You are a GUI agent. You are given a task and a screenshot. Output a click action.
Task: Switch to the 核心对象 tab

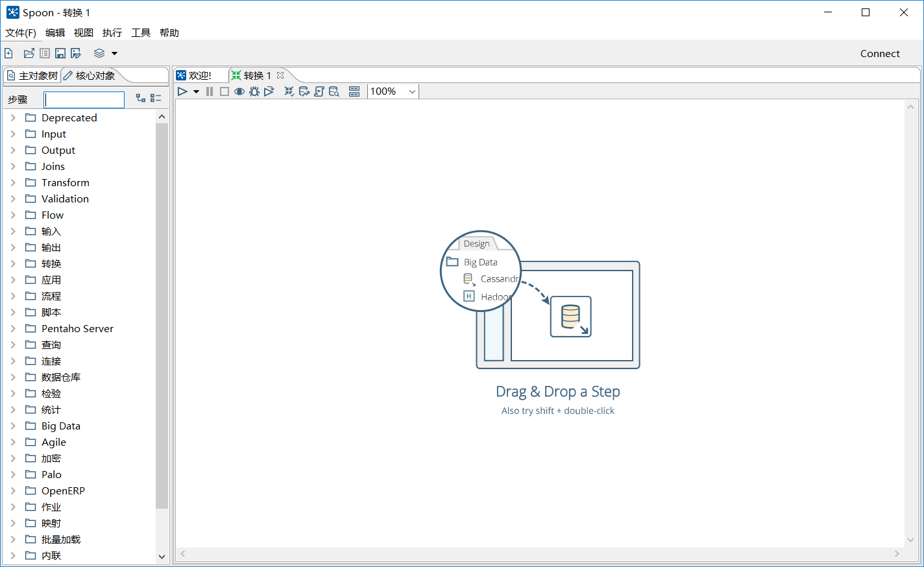click(x=90, y=76)
